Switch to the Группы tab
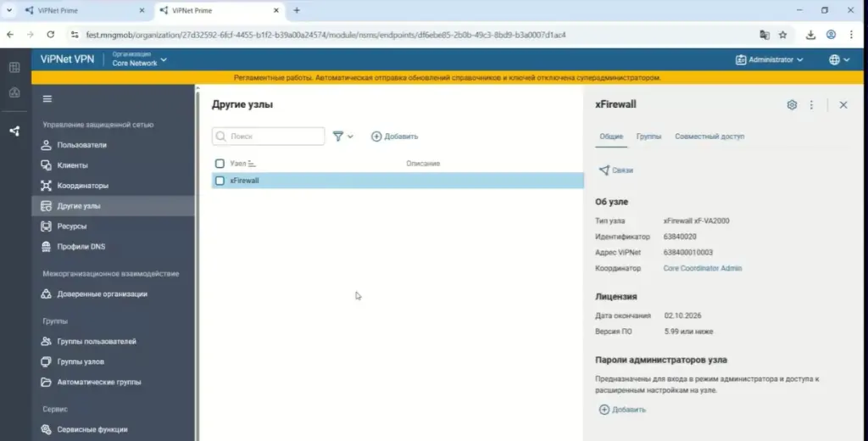The height and width of the screenshot is (441, 868). [648, 137]
